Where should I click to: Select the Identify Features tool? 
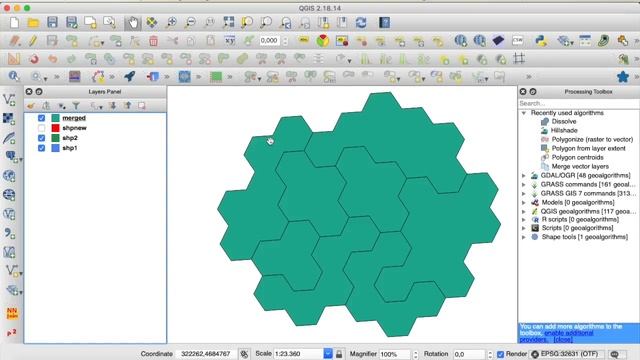click(14, 76)
